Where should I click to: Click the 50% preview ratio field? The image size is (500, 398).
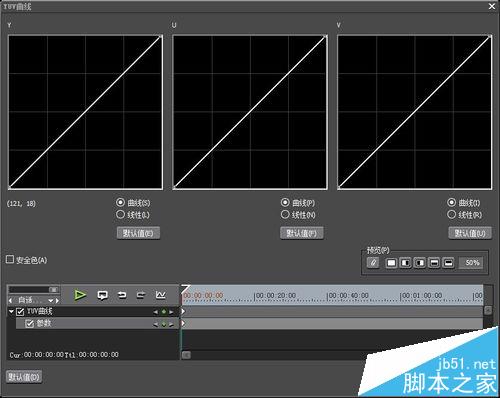472,263
